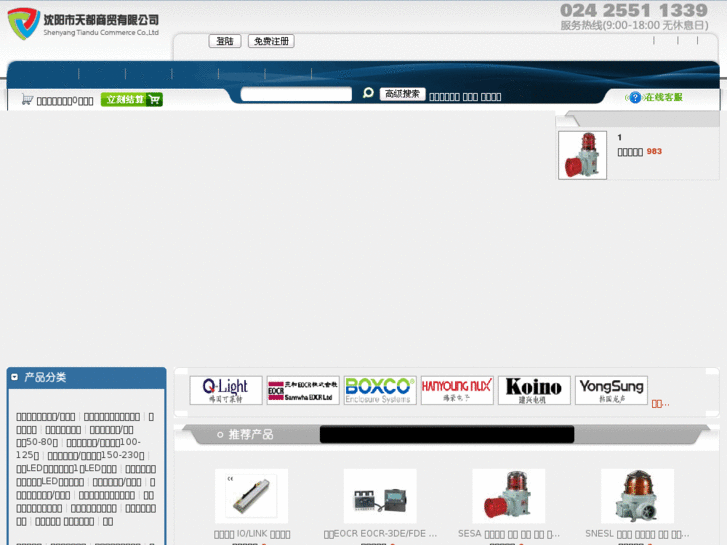Viewport: 727px width, 545px height.
Task: Click the SESA product title link
Action: (x=509, y=534)
